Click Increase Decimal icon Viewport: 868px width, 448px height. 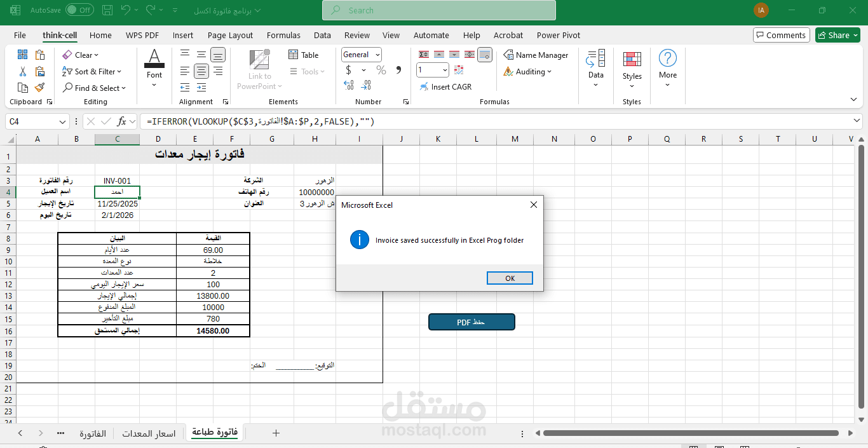pyautogui.click(x=349, y=86)
